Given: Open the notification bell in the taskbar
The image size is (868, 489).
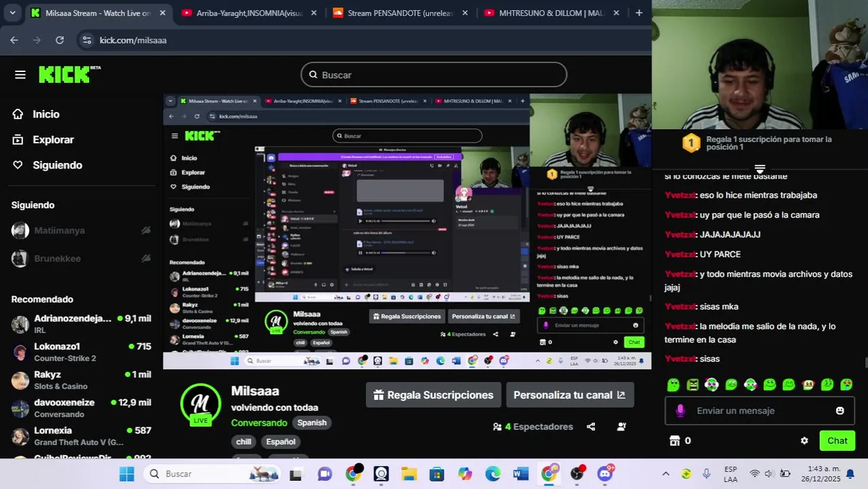Looking at the screenshot, I should click(850, 474).
